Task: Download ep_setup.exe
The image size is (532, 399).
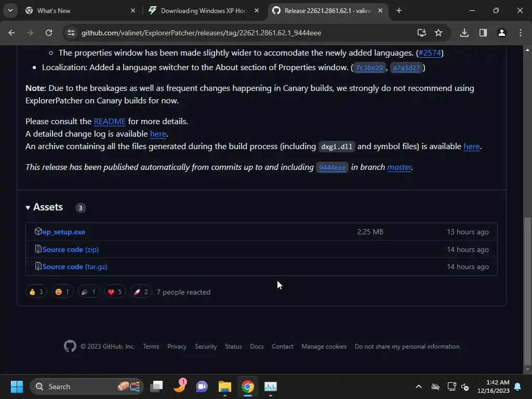Action: 63,232
